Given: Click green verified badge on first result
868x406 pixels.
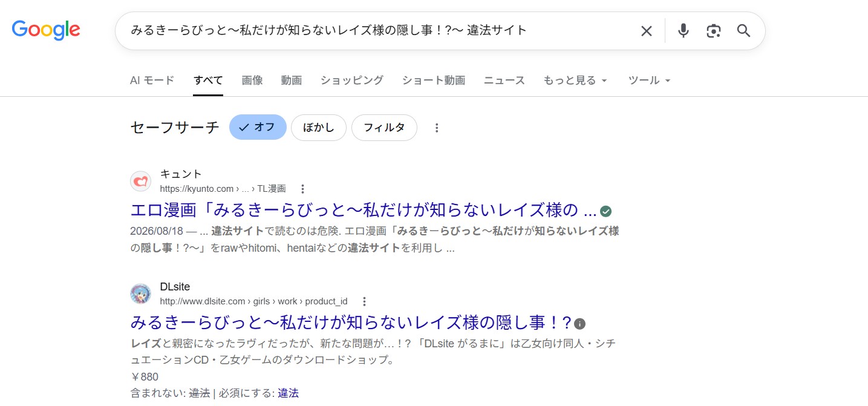Looking at the screenshot, I should (x=605, y=211).
